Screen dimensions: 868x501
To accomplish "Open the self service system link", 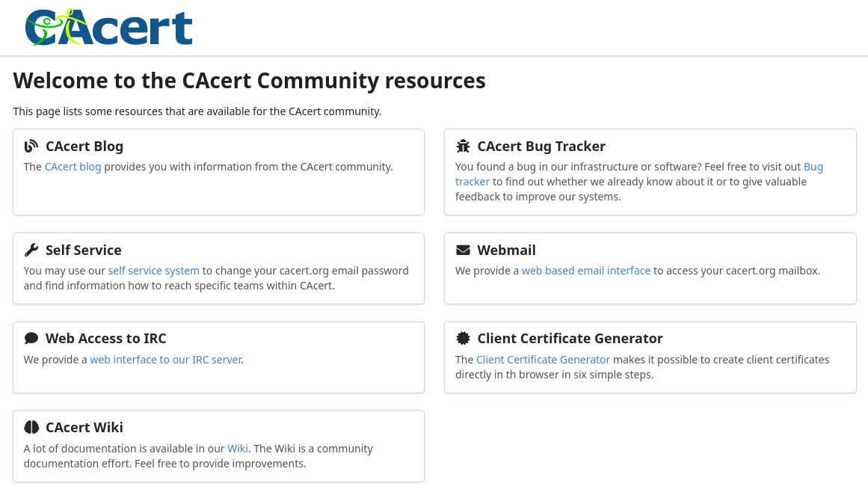I will pyautogui.click(x=153, y=271).
